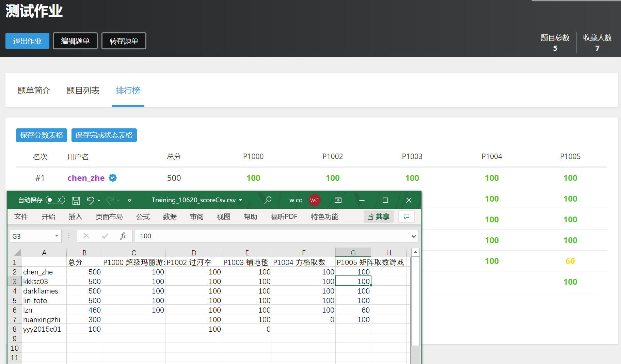
Task: Select column C header in Excel
Action: (134, 253)
